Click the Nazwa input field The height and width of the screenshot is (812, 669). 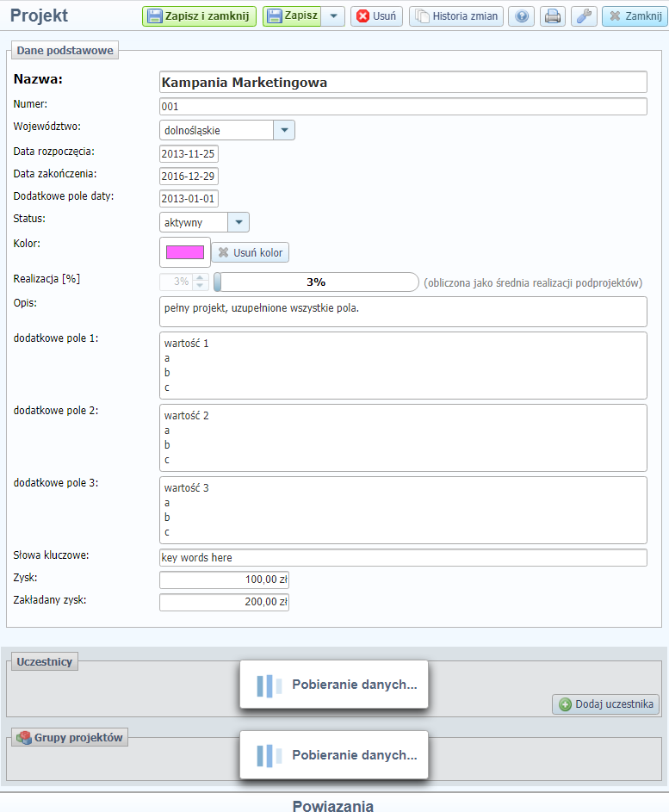tap(403, 82)
